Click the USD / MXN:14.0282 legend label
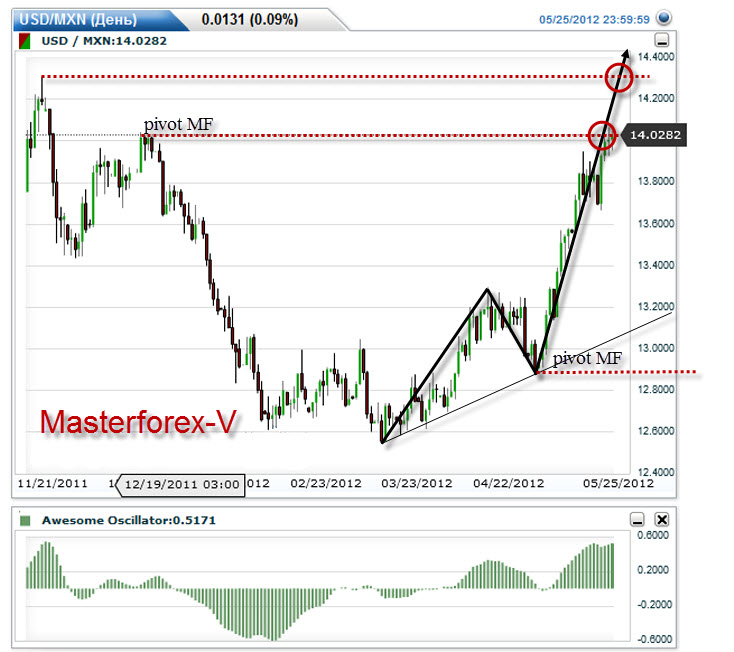This screenshot has height=652, width=734. point(104,41)
